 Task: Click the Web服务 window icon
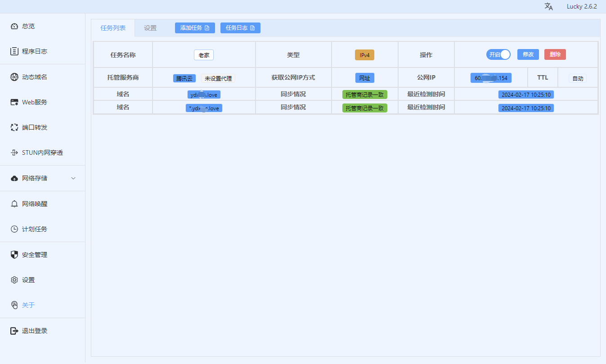pos(14,102)
